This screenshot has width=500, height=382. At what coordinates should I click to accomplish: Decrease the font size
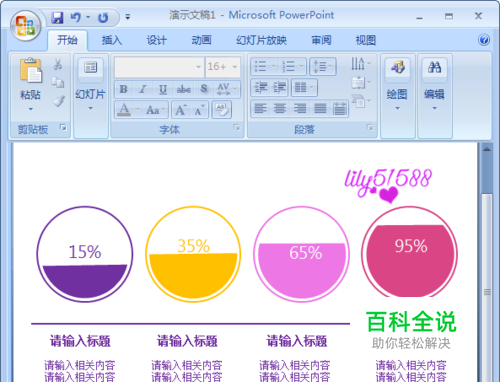(199, 110)
